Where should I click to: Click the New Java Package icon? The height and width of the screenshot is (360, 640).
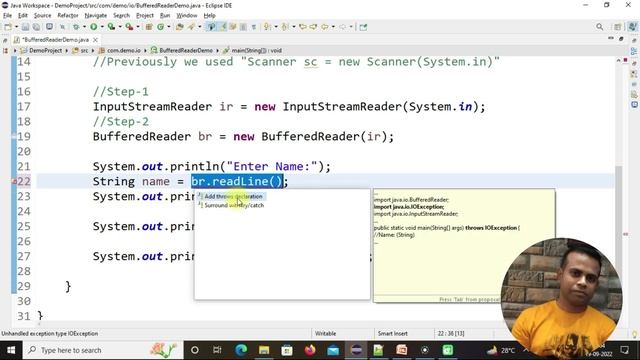pos(149,27)
